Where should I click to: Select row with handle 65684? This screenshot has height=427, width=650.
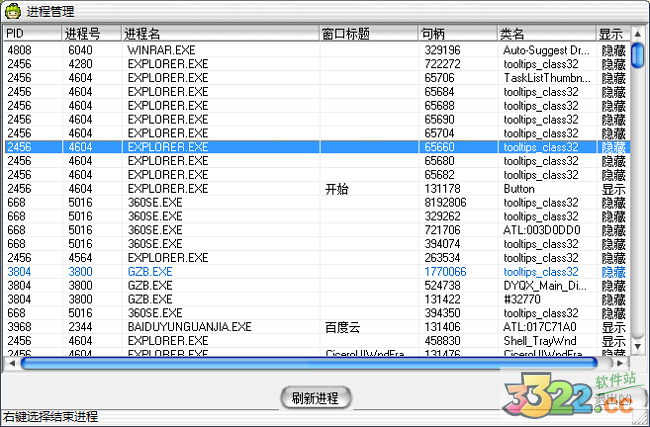click(x=317, y=92)
